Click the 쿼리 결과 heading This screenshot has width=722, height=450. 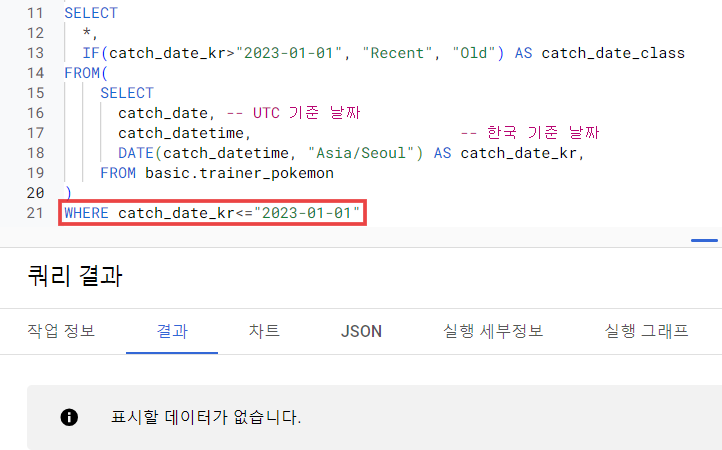pyautogui.click(x=75, y=276)
